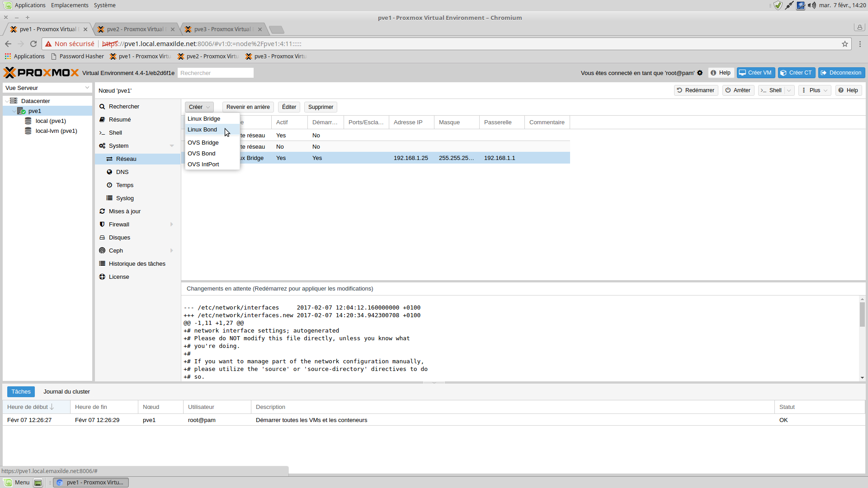Select Datacenter in the server tree
This screenshot has width=868, height=488.
point(35,101)
